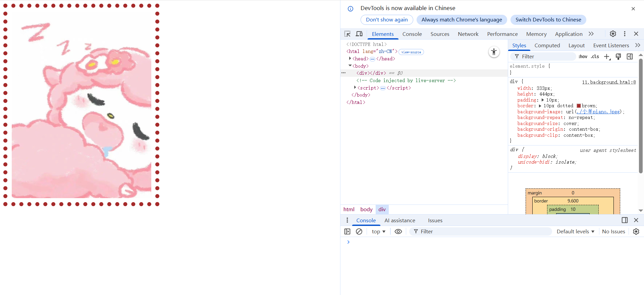Toggle the drawer dock-side icon

click(x=625, y=220)
